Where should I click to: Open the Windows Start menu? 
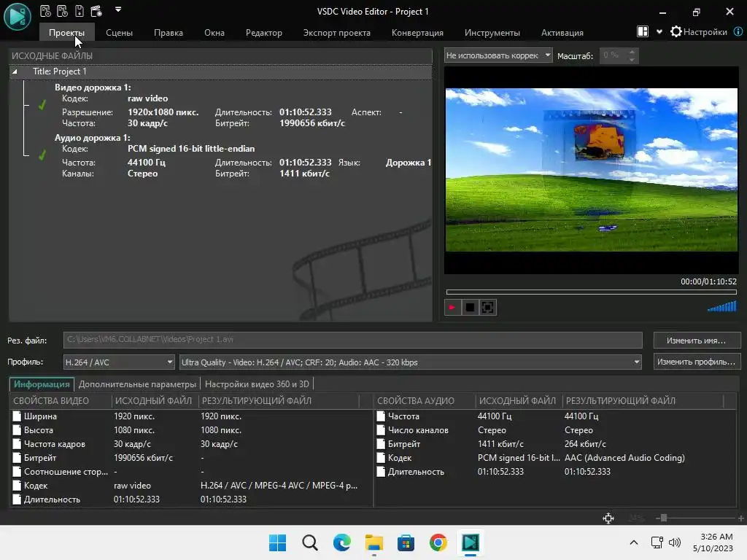[277, 542]
